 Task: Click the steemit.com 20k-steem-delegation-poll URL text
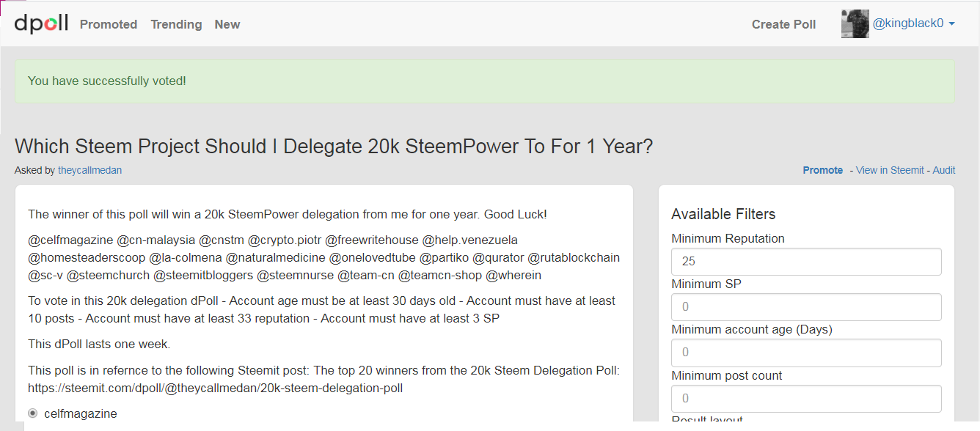pos(215,388)
